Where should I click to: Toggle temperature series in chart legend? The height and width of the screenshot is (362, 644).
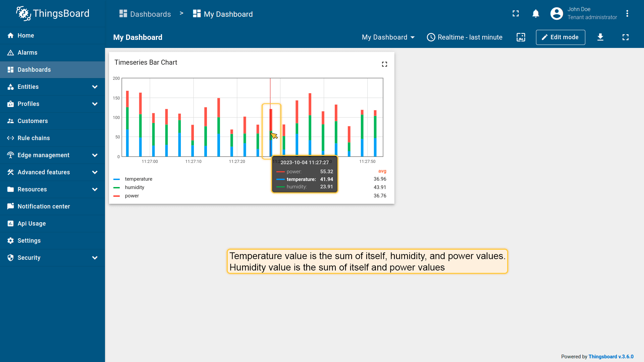coord(138,179)
